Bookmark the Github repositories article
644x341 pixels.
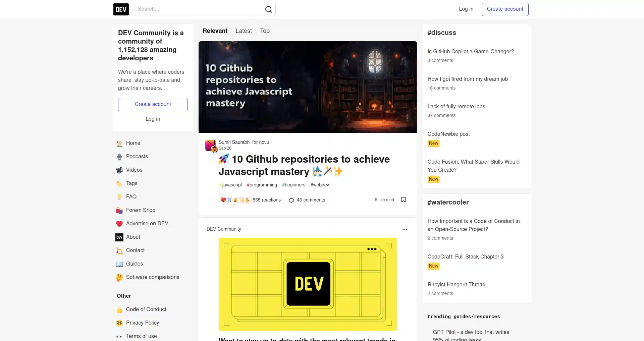404,200
